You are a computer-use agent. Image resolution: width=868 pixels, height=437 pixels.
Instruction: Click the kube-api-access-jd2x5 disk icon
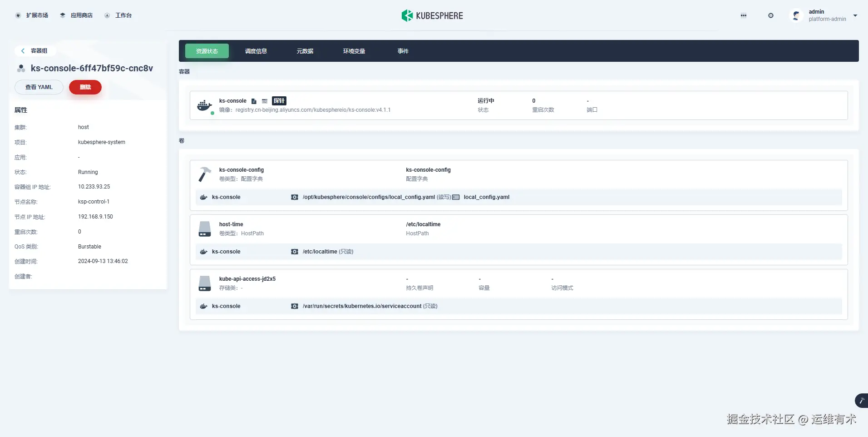tap(205, 283)
